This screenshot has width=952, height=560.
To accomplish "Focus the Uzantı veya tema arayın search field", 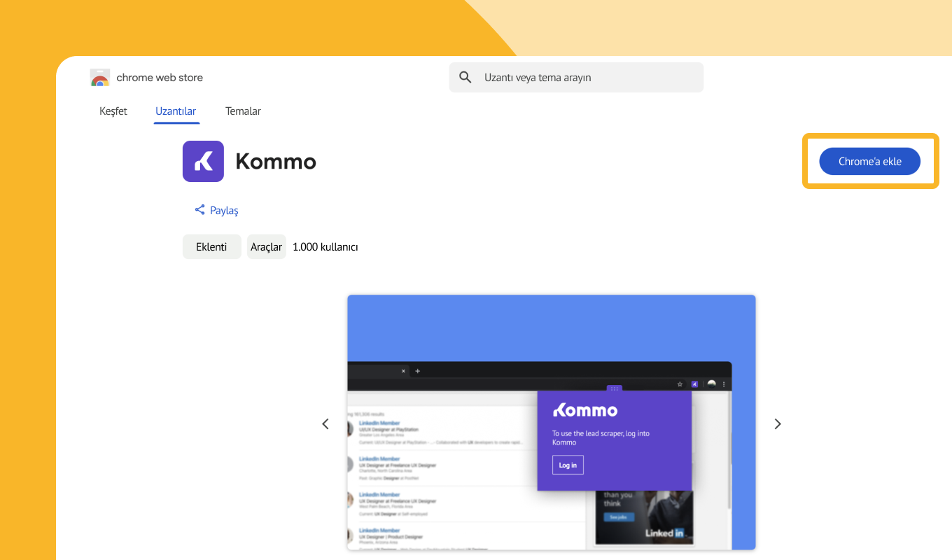I will [x=576, y=77].
